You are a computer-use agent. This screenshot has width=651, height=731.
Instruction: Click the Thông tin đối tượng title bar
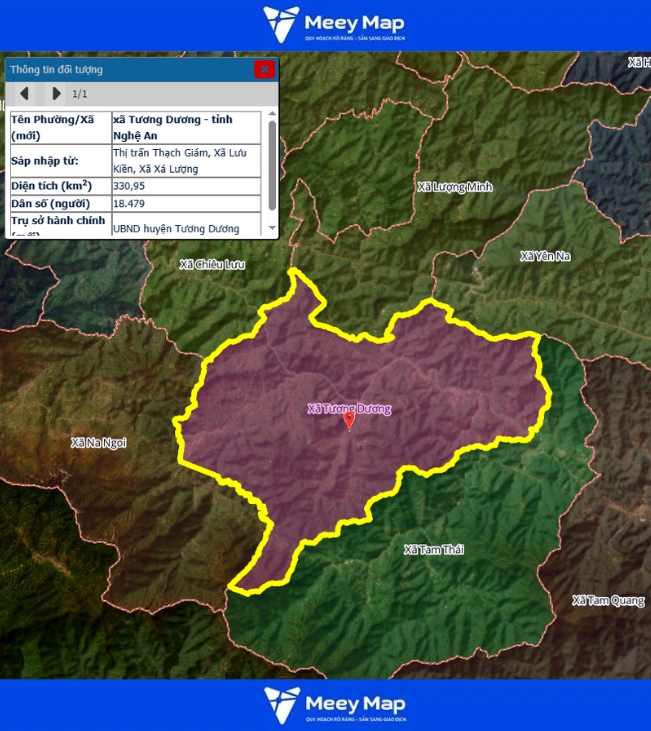(120, 69)
